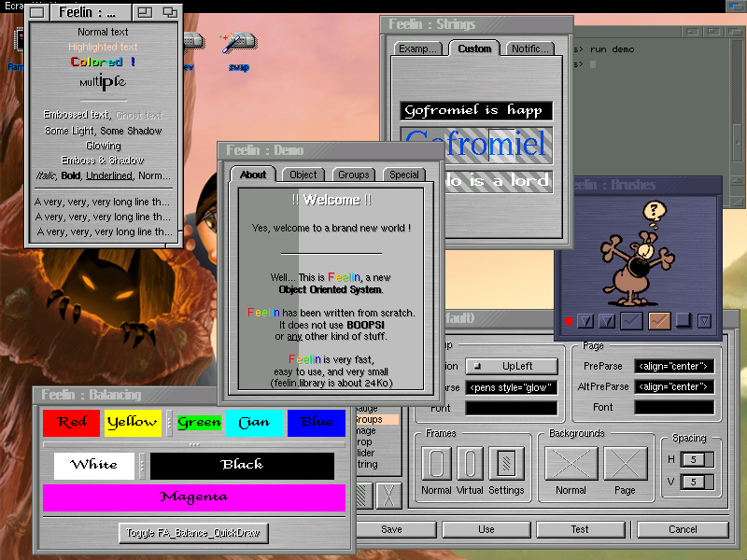Click the large blue Gofromiel string field
The width and height of the screenshot is (747, 560).
[476, 145]
